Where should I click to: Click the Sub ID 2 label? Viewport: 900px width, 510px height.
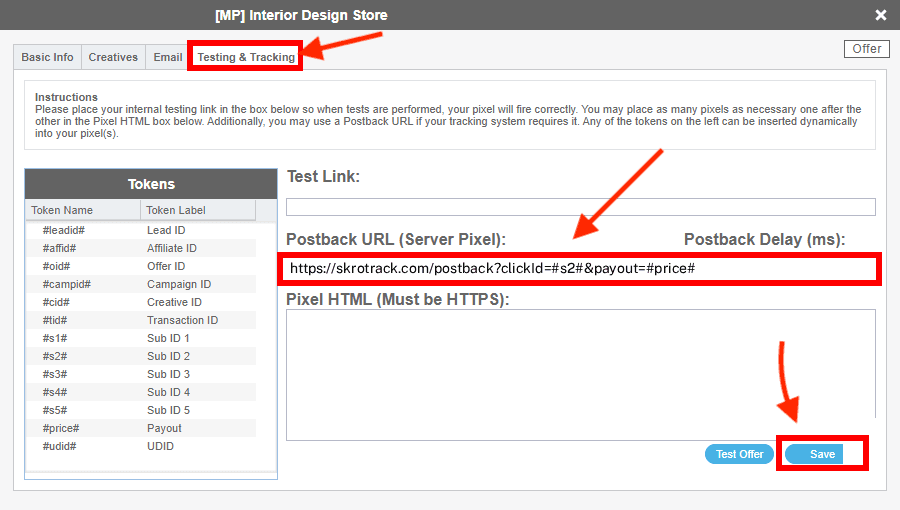pos(168,356)
